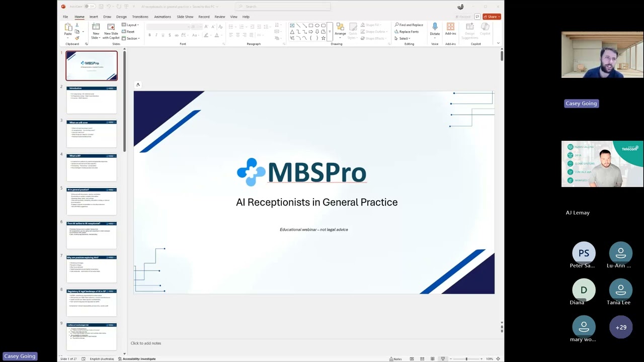This screenshot has width=644, height=362.
Task: Click the PowerPoint user account icon
Action: pyautogui.click(x=460, y=7)
